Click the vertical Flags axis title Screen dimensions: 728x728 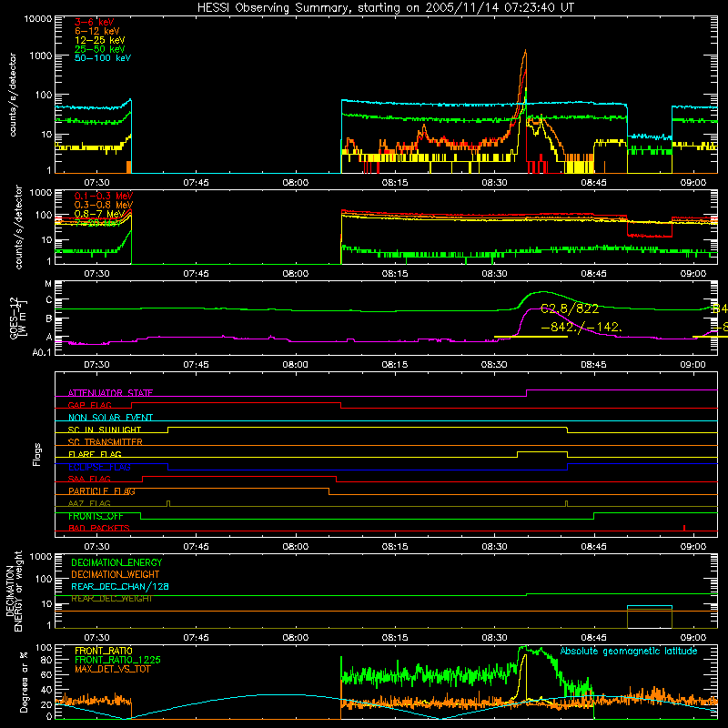pos(37,454)
